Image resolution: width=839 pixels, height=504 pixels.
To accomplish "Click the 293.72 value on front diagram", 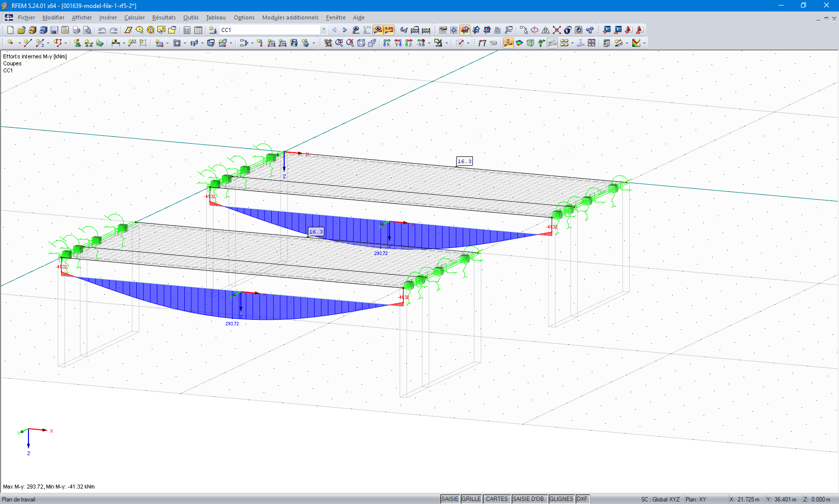I will (232, 324).
